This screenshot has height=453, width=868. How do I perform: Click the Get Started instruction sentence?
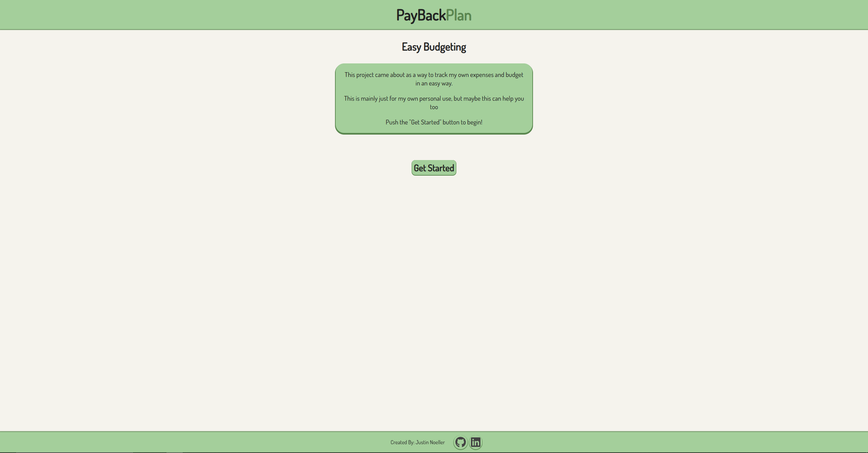[434, 122]
